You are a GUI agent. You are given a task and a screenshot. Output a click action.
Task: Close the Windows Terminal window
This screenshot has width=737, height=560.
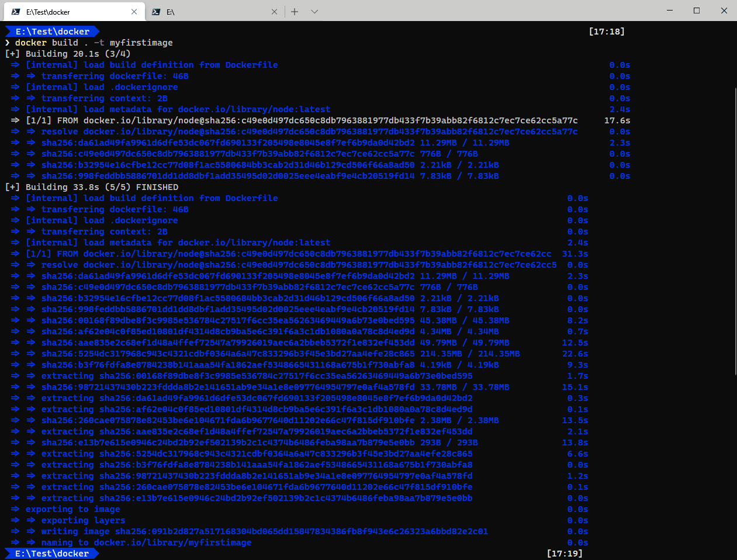tap(724, 11)
